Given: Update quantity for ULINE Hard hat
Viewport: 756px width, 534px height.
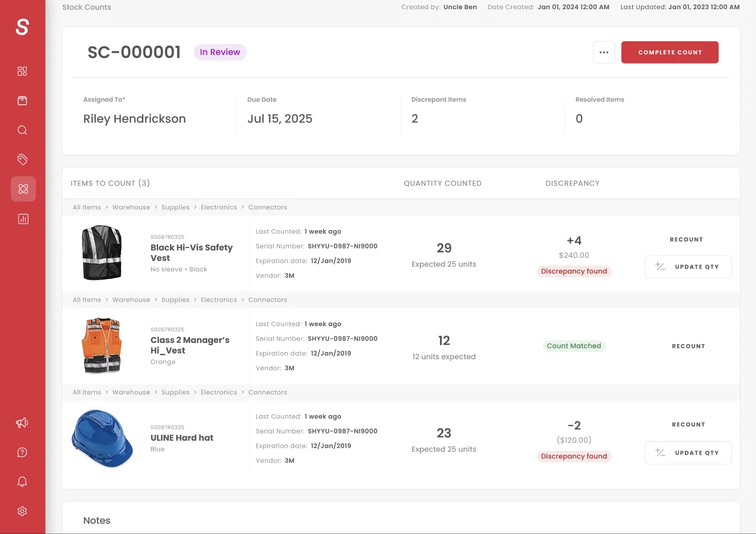Looking at the screenshot, I should click(688, 453).
